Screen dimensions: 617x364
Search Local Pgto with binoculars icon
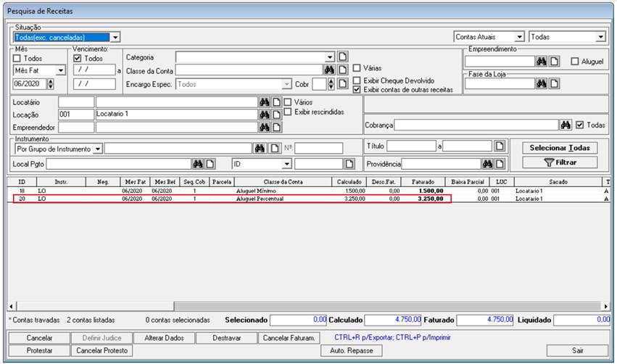coord(197,164)
